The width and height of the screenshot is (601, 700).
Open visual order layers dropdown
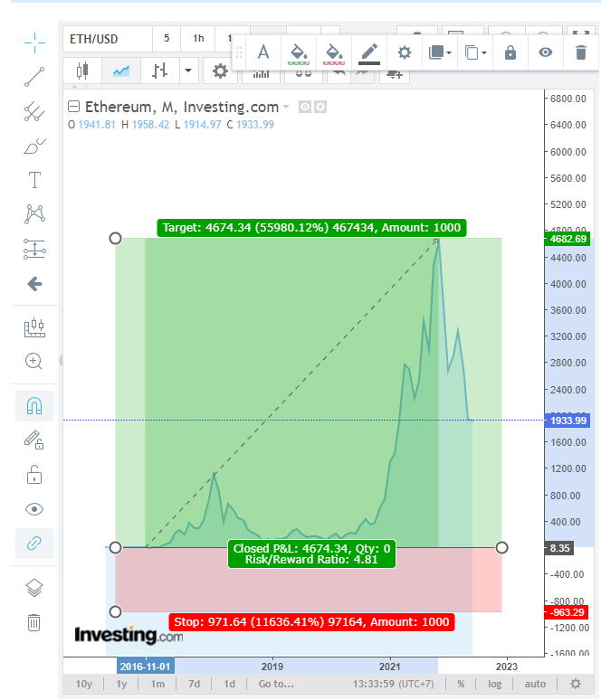440,52
